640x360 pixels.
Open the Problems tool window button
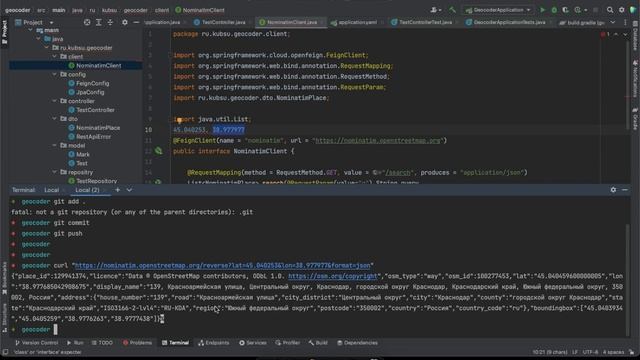[137, 343]
